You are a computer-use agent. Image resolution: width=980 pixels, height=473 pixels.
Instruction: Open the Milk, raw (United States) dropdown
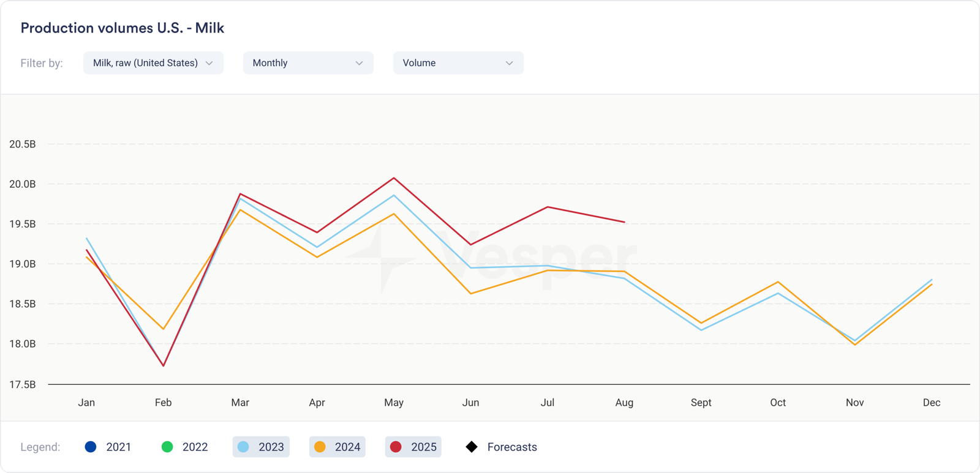(x=153, y=63)
